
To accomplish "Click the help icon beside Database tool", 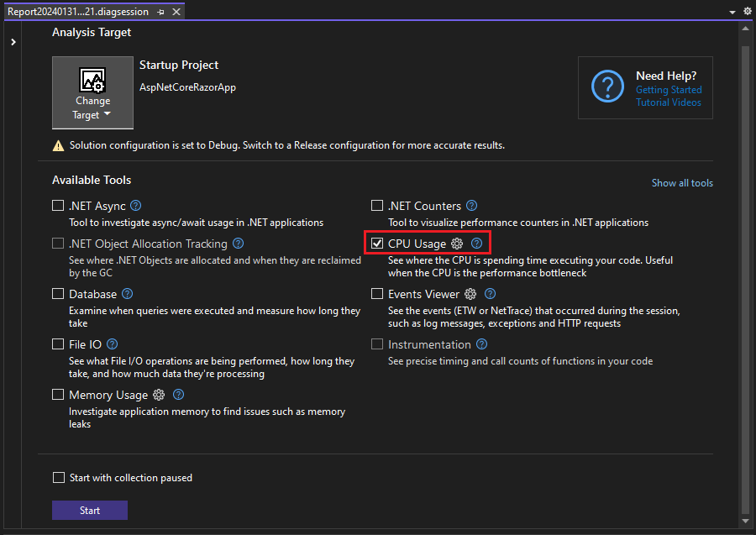I will [127, 293].
